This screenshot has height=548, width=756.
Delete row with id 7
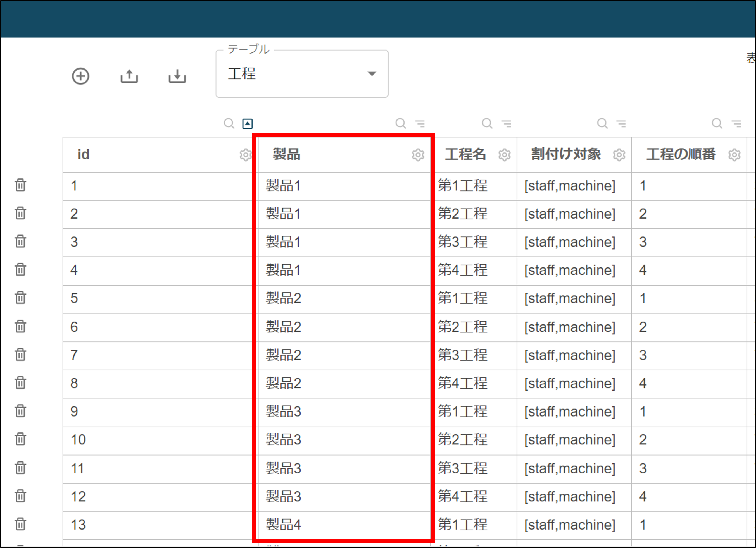(x=20, y=355)
